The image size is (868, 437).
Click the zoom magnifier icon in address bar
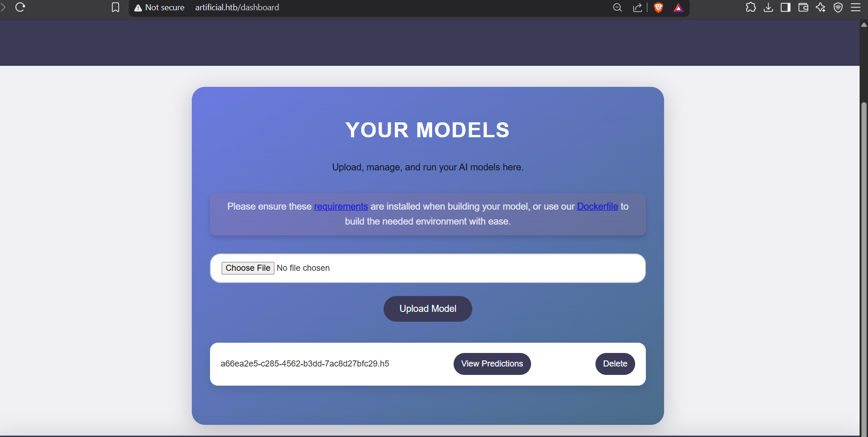tap(617, 7)
